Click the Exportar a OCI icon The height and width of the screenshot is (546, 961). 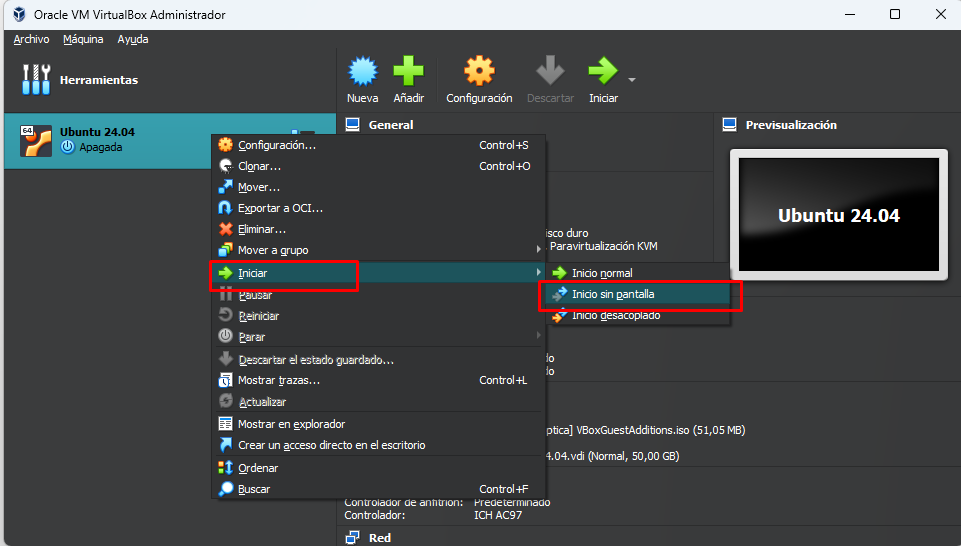point(226,208)
